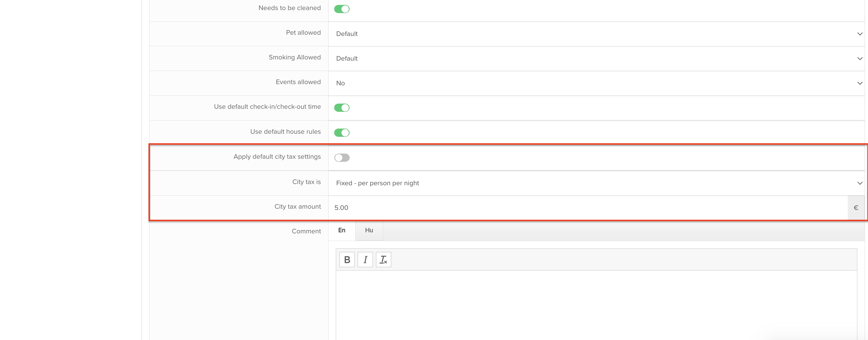Click the Events allowed label
This screenshot has width=868, height=340.
click(x=298, y=82)
